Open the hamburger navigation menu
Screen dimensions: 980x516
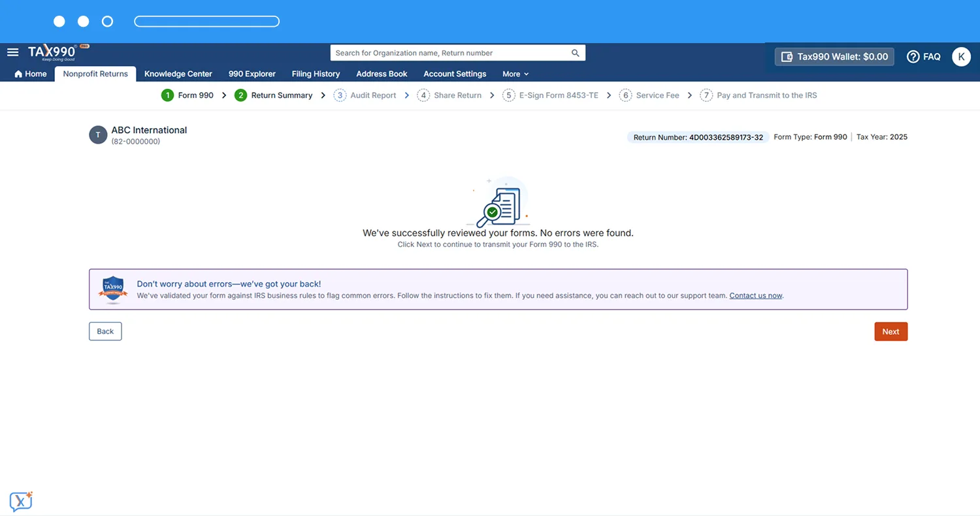coord(12,52)
